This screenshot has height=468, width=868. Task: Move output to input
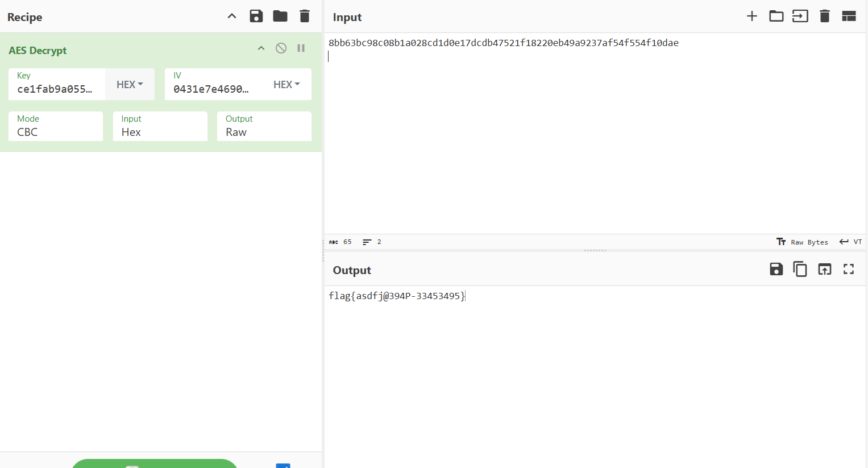tap(825, 269)
